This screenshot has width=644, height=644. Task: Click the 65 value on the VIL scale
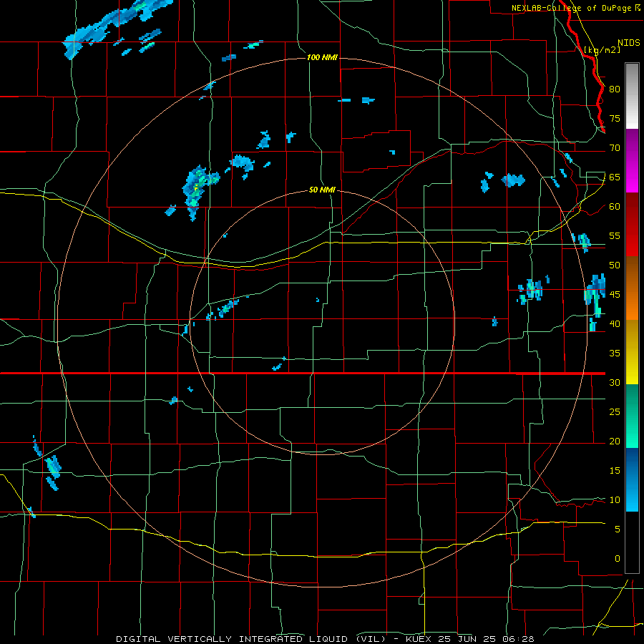tap(615, 177)
